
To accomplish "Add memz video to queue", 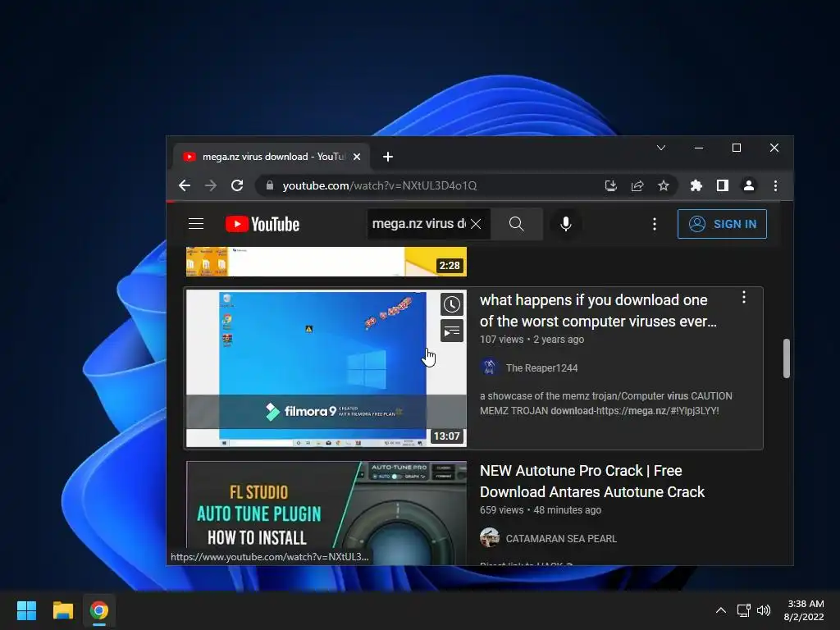I will pyautogui.click(x=452, y=331).
